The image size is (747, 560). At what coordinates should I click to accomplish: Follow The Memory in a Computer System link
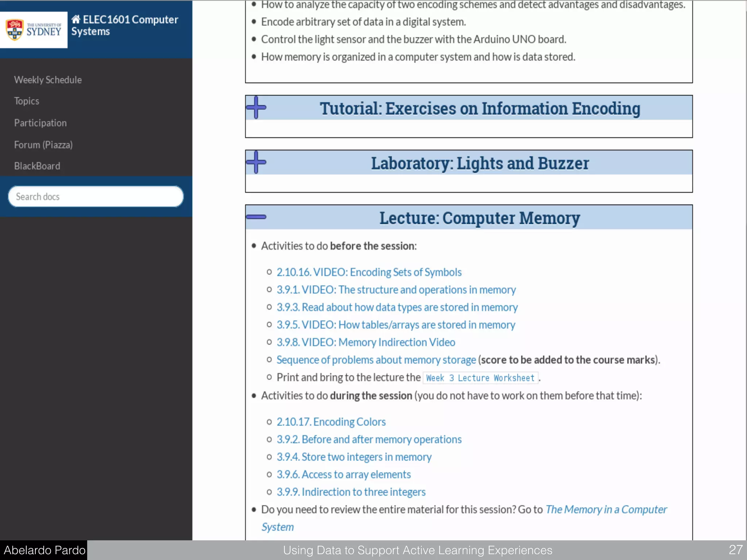coord(606,509)
